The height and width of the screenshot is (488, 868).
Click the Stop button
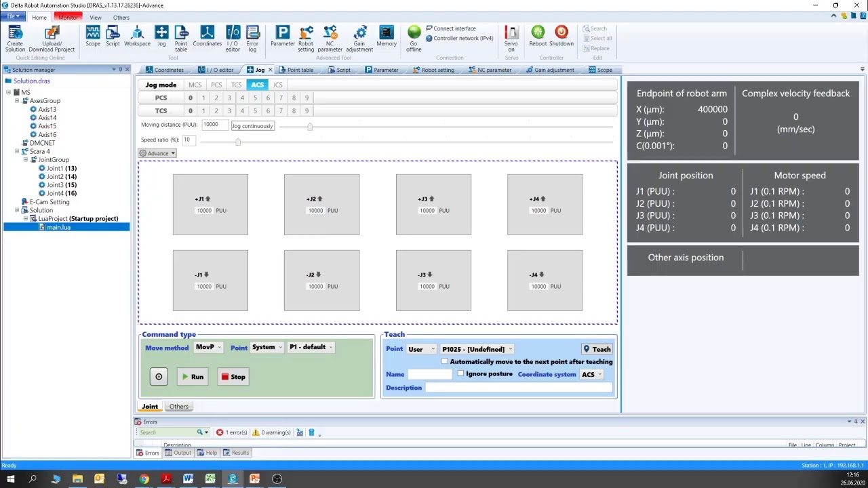point(233,377)
